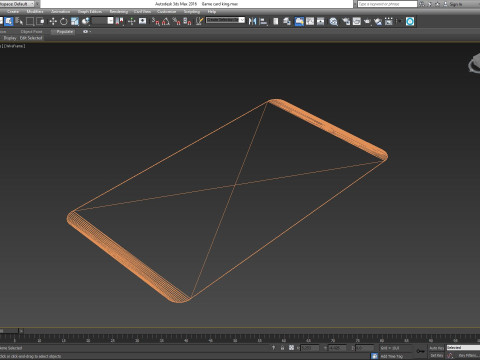
Task: Open Select by Name tool
Action: click(19, 22)
